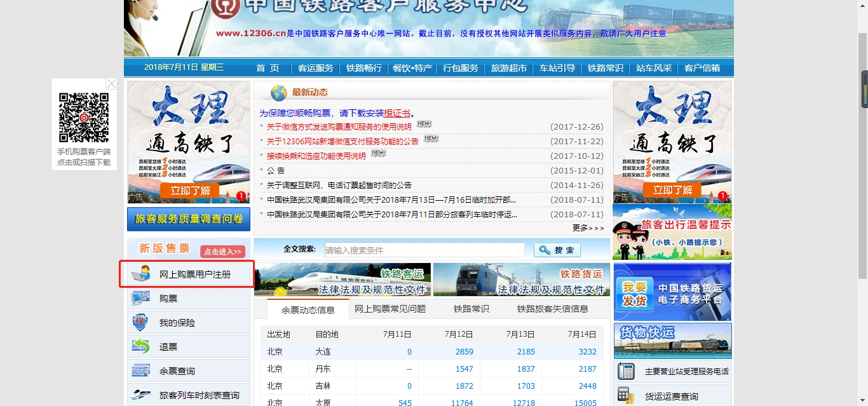Screen dimensions: 868x406
Task: Click the 搜索 search button
Action: click(557, 250)
